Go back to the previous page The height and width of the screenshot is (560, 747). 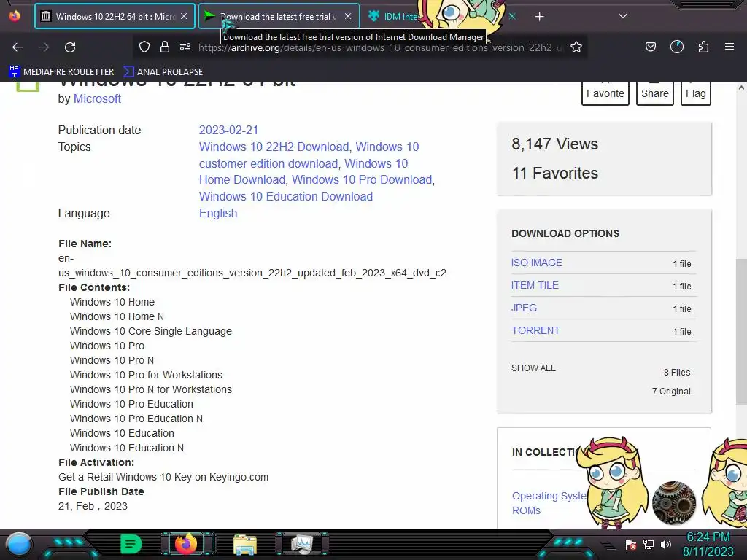(18, 47)
